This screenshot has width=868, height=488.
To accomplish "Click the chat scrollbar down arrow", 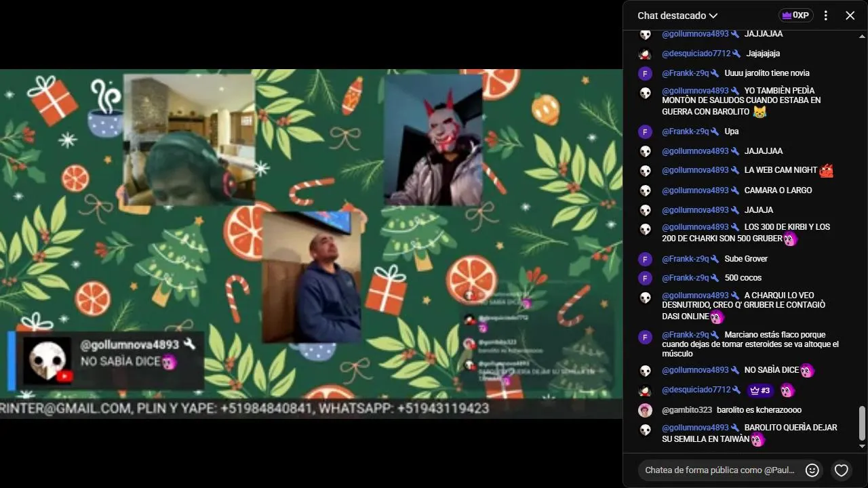I will coord(862,446).
